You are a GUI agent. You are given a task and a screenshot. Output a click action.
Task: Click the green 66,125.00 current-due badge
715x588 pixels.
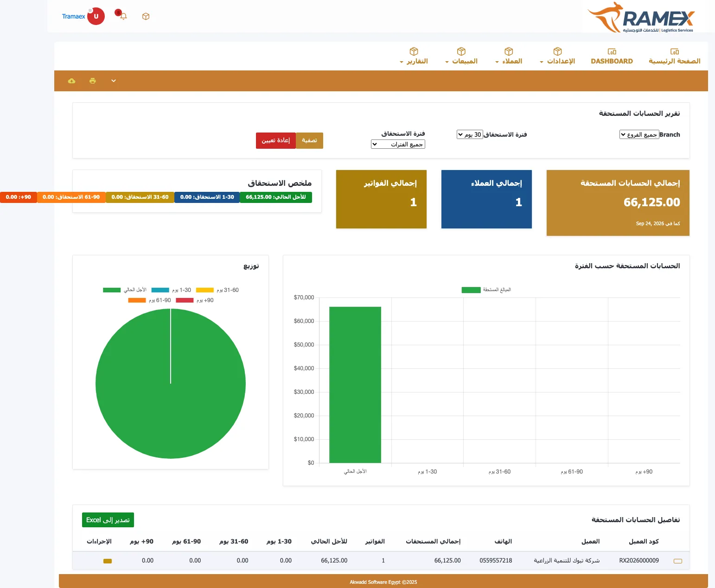[x=276, y=197]
